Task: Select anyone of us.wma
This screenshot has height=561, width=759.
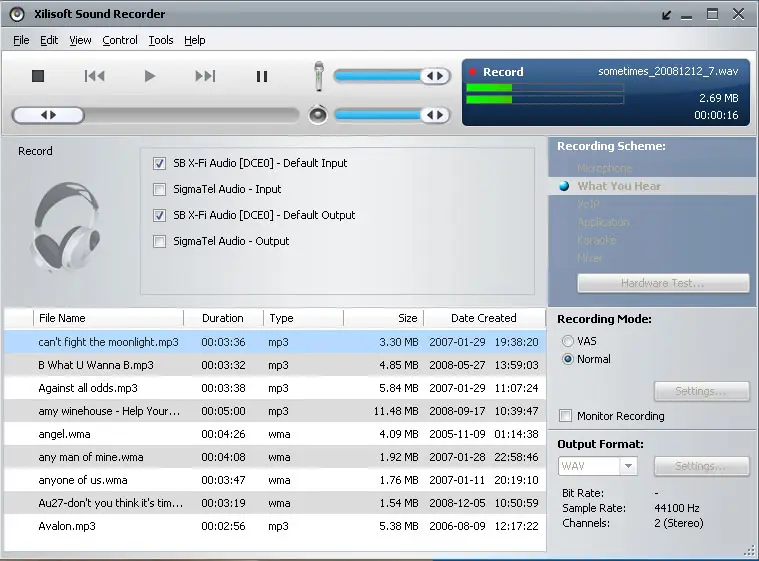Action: click(275, 480)
